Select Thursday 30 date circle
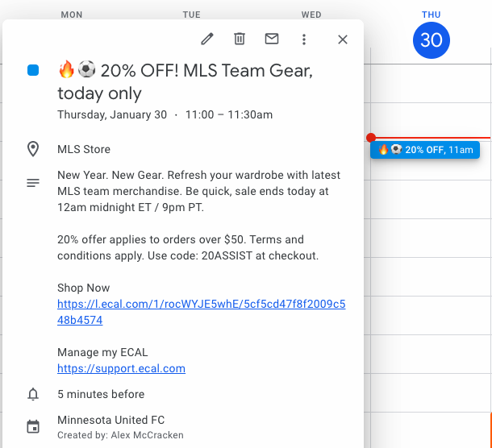 tap(432, 40)
